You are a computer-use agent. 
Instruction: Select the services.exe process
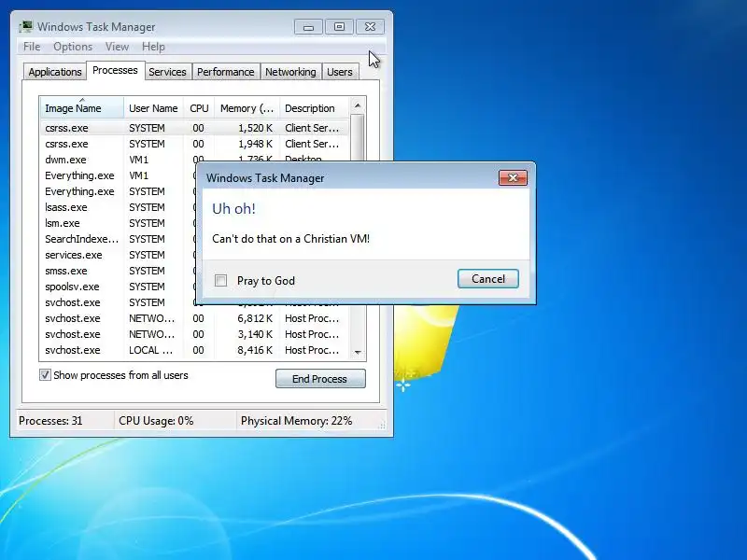[x=119, y=255]
